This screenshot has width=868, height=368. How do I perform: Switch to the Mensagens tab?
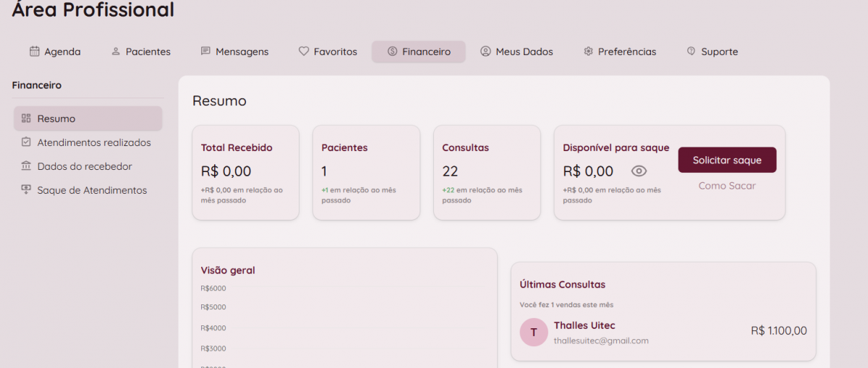point(242,52)
